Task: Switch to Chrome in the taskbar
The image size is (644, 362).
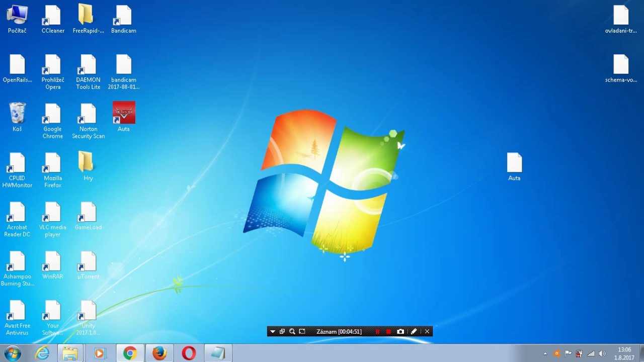Action: point(130,353)
